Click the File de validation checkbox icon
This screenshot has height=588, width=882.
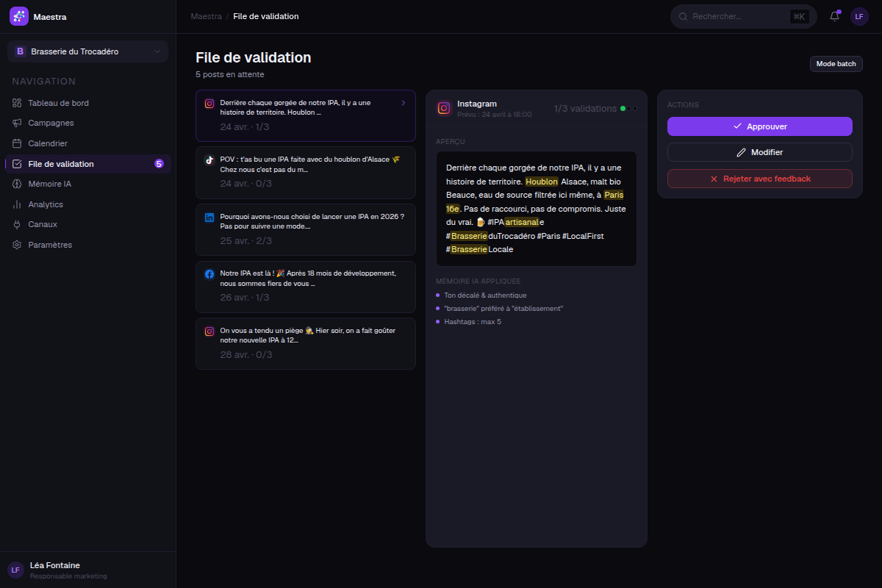click(x=17, y=164)
